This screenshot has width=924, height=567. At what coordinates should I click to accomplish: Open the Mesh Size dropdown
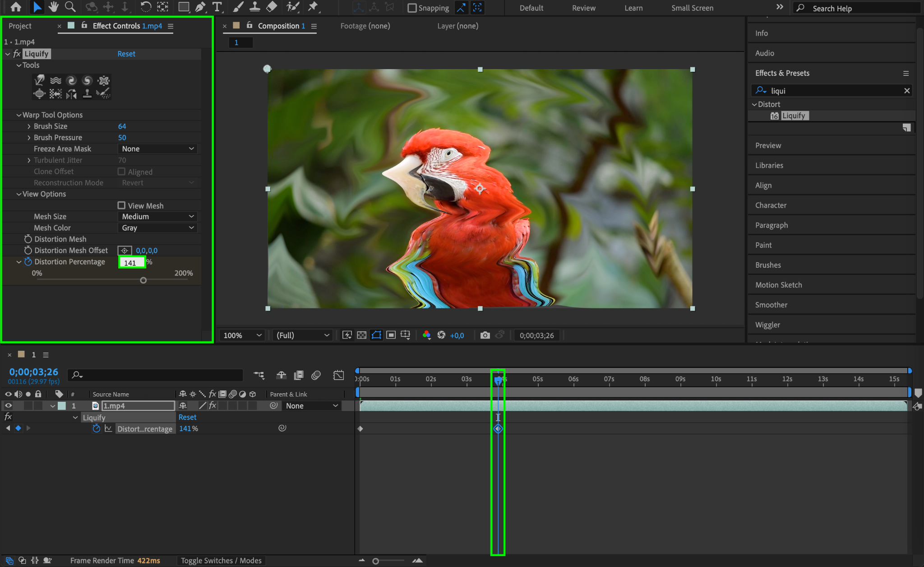(x=157, y=217)
